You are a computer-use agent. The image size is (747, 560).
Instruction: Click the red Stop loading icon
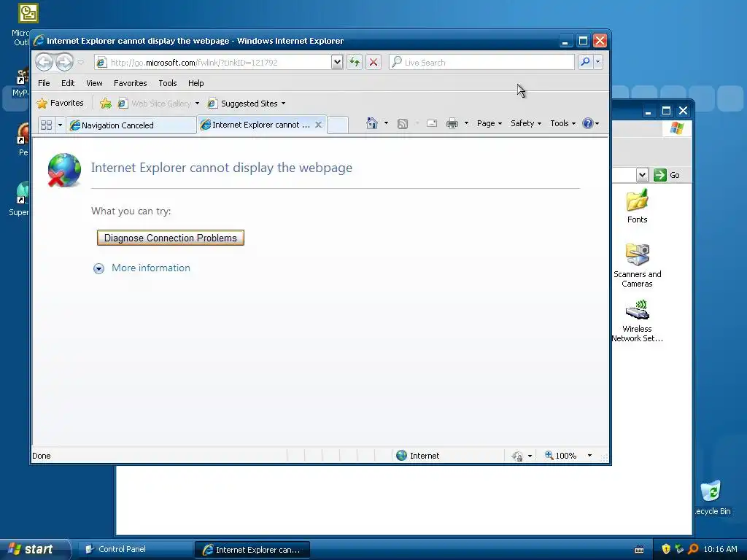coord(373,63)
